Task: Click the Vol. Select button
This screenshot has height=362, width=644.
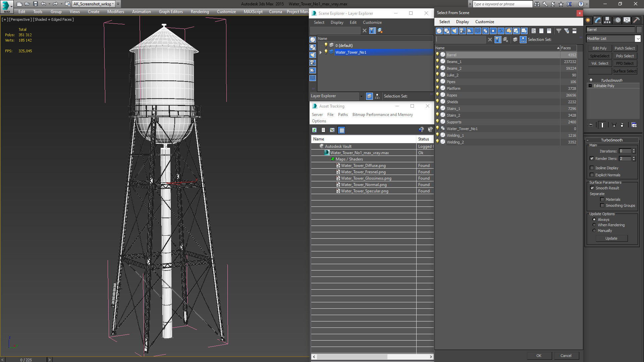Action: tap(599, 63)
